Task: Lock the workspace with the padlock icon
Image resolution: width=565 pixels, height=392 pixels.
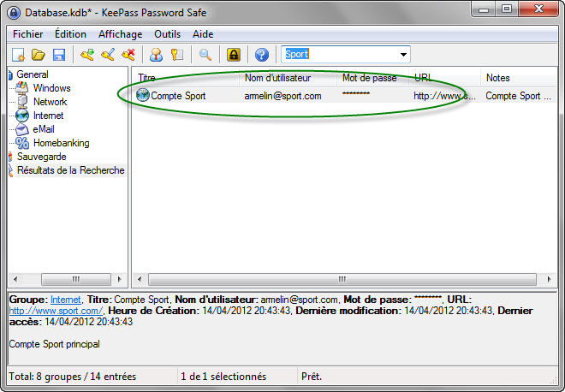Action: [234, 55]
